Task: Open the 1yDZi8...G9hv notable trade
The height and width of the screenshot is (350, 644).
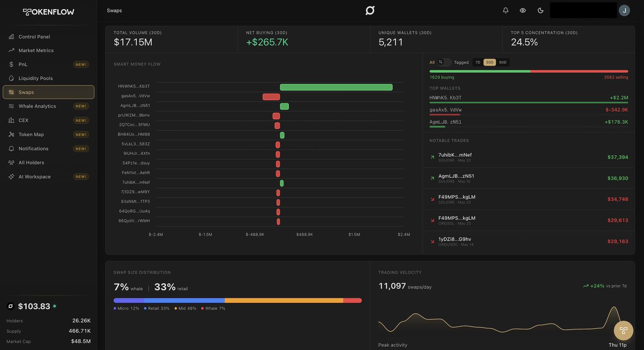Action: tap(529, 241)
